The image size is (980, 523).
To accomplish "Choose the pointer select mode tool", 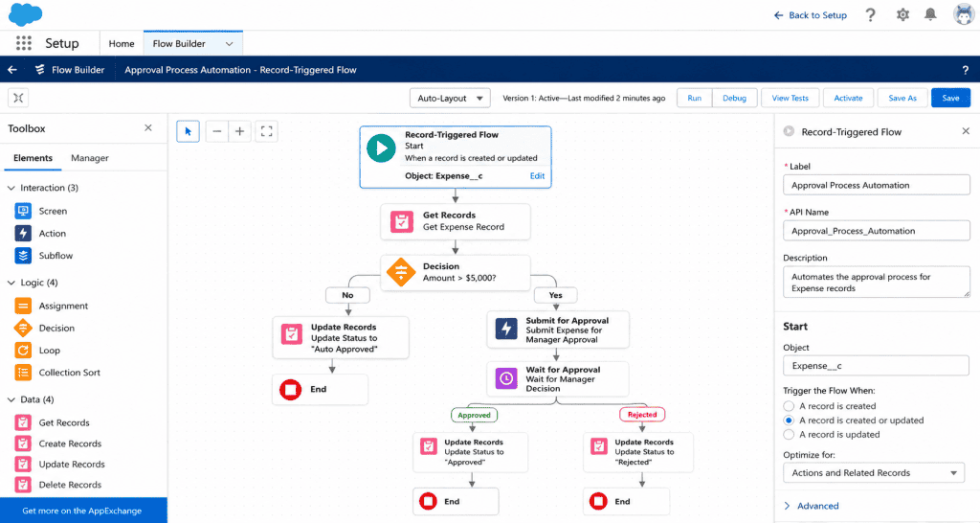I will point(189,131).
